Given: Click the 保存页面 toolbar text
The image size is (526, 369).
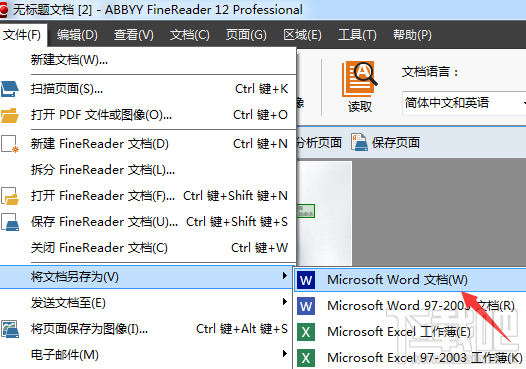Looking at the screenshot, I should pyautogui.click(x=396, y=143).
